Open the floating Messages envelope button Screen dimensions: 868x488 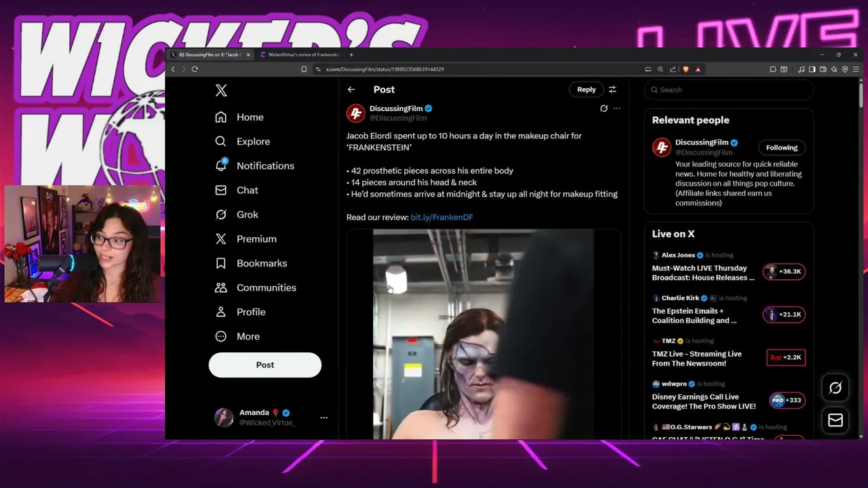835,421
